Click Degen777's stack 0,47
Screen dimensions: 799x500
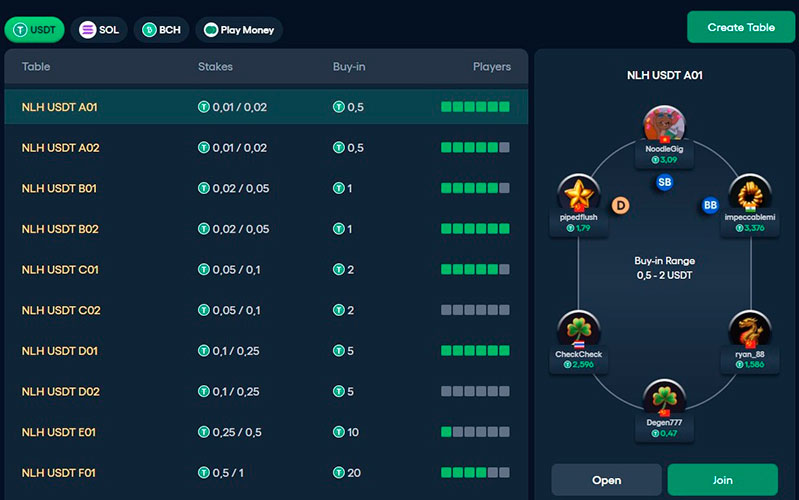point(664,433)
